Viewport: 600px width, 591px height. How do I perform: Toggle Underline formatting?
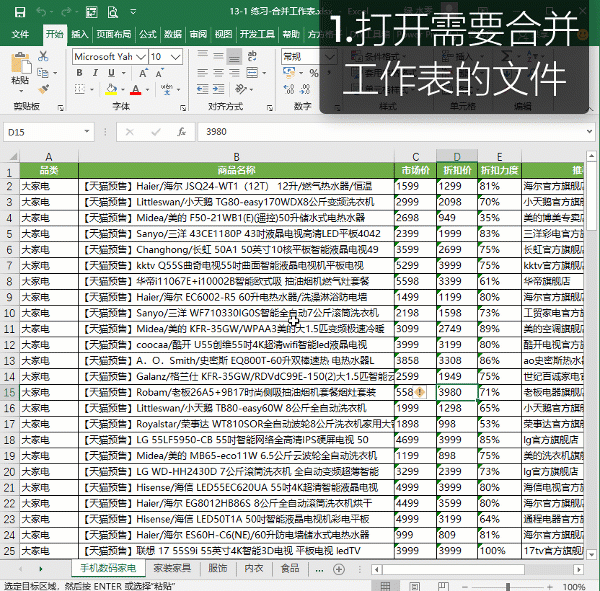pyautogui.click(x=111, y=73)
